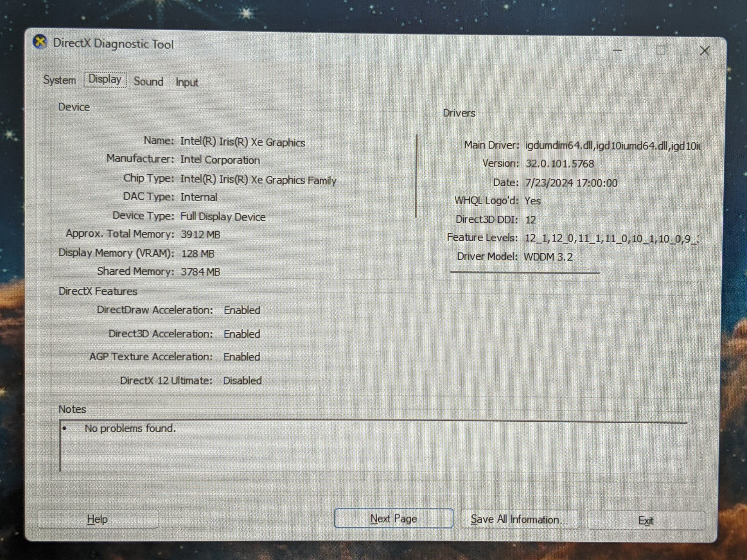
Task: Click the DirectX icon in the title bar
Action: pos(40,42)
